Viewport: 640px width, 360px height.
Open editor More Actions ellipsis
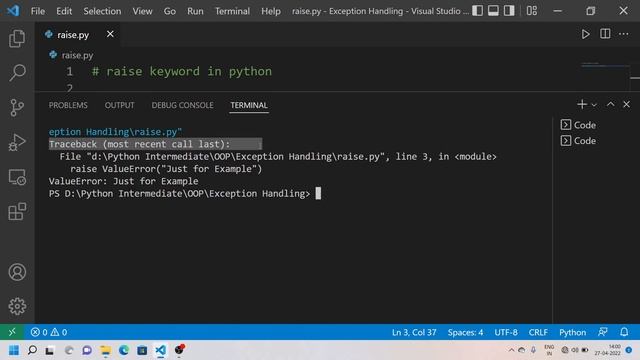(623, 34)
